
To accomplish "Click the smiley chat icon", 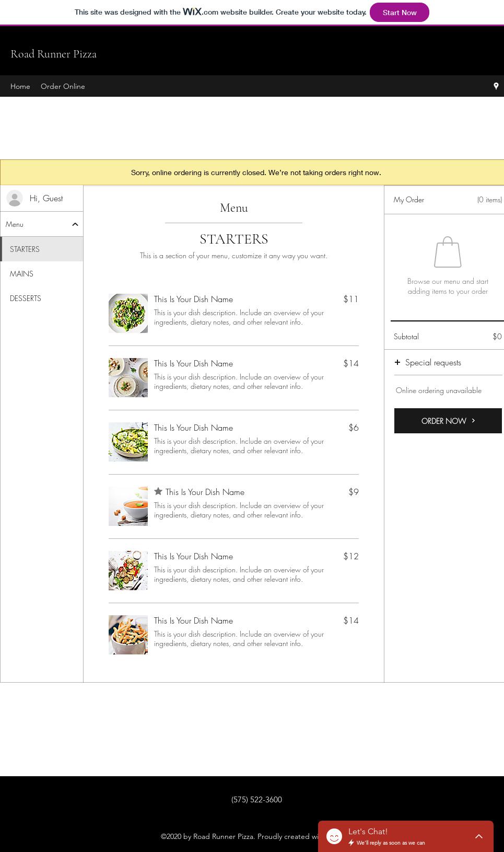I will [334, 836].
